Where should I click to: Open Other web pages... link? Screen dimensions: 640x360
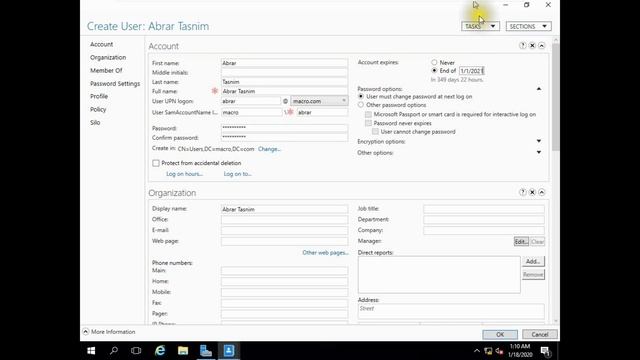325,253
